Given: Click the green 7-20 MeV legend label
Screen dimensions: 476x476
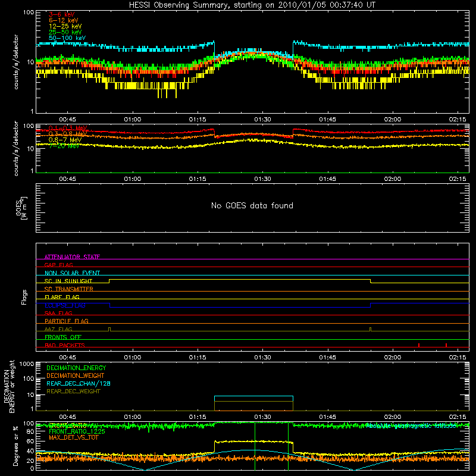Looking at the screenshot, I should click(64, 146).
